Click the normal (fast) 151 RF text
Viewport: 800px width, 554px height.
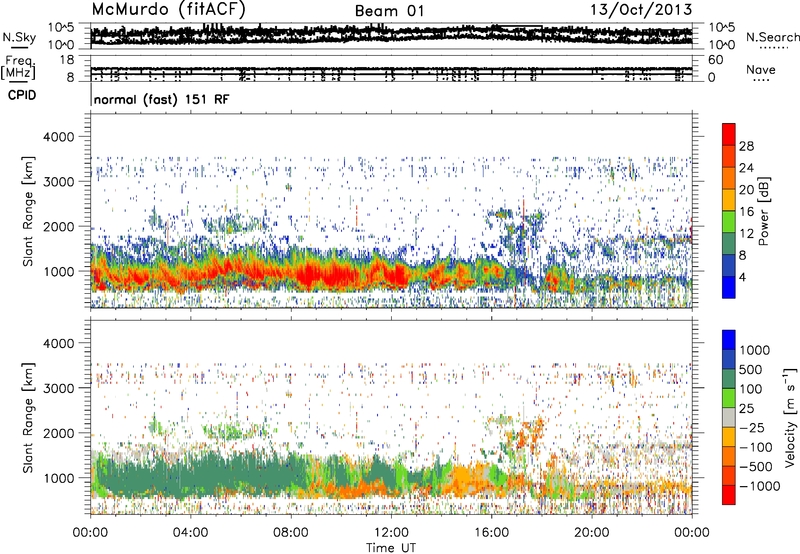[x=161, y=99]
